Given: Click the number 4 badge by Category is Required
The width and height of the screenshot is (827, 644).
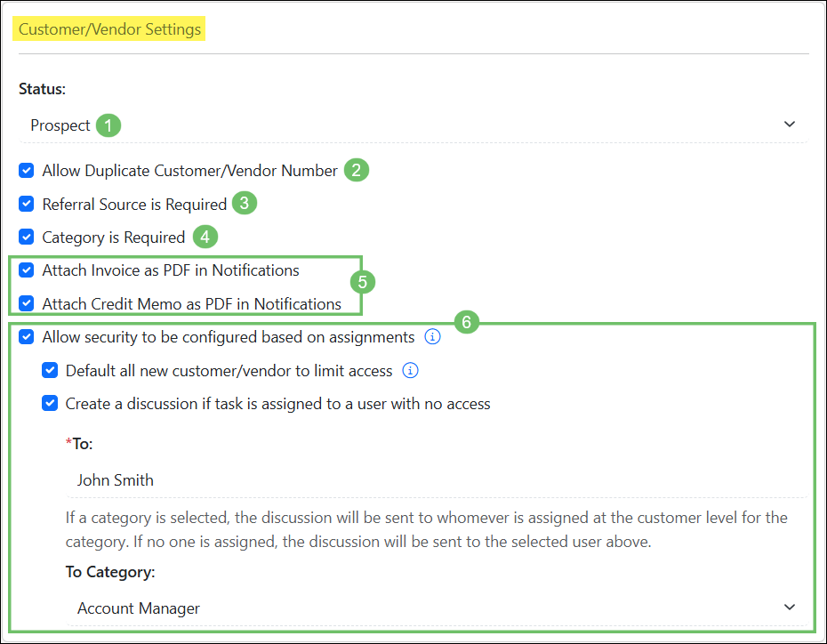Looking at the screenshot, I should 205,237.
